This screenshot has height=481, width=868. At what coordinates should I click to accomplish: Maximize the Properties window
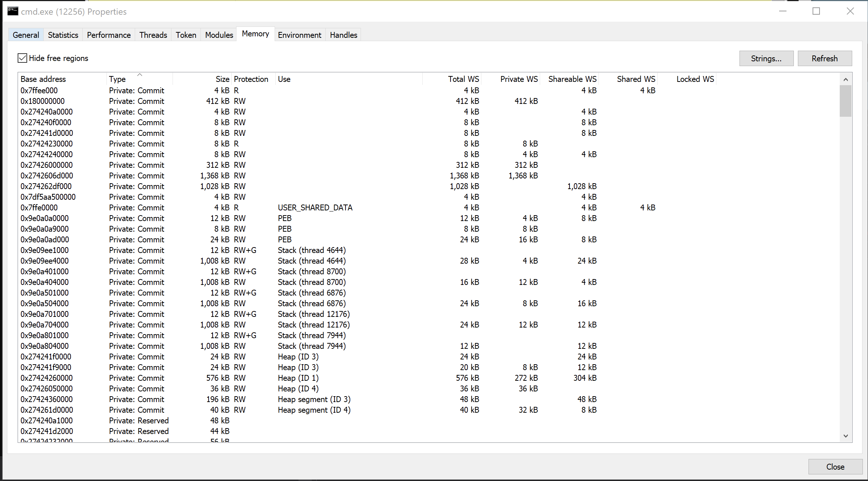click(x=816, y=11)
